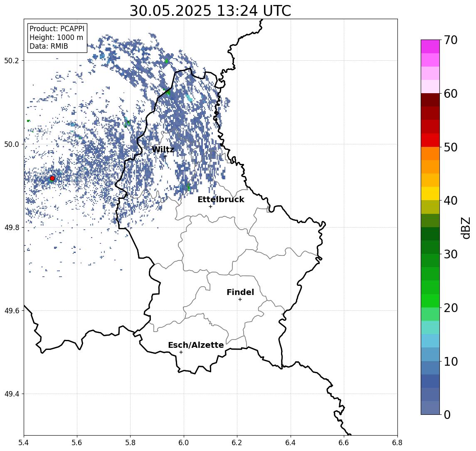
Task: Click the 6.4 longitude axis label
Action: coord(291,443)
